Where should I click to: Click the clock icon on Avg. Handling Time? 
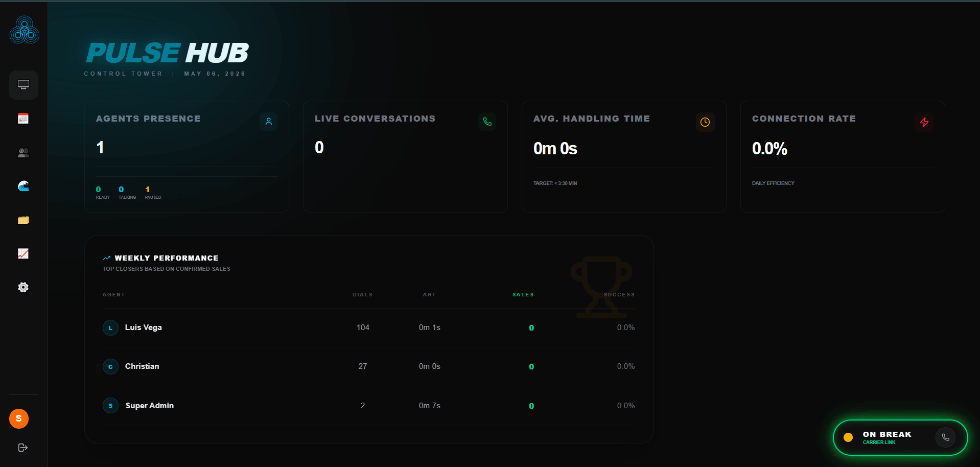[705, 122]
